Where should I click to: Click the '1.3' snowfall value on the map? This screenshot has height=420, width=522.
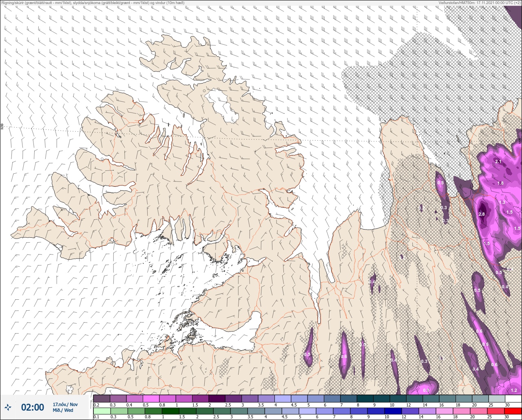point(502,203)
